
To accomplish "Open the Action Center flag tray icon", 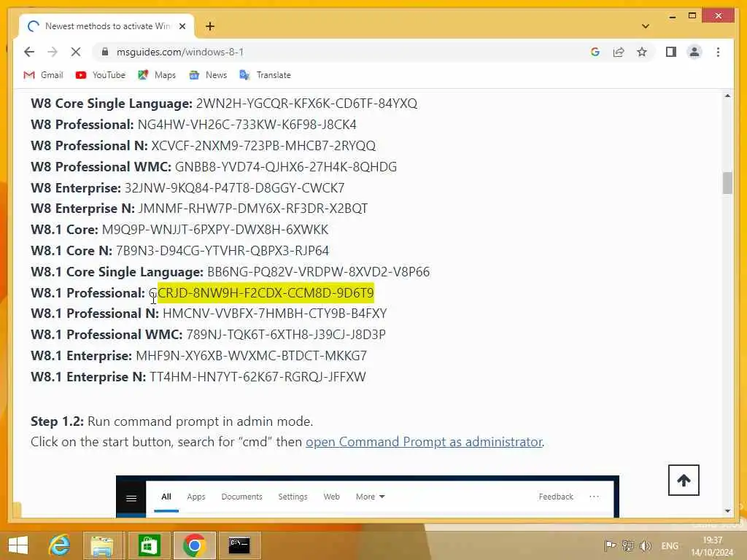I will click(x=609, y=545).
